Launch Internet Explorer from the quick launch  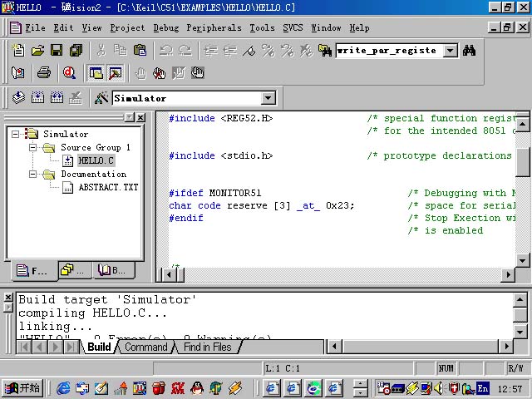coord(63,388)
